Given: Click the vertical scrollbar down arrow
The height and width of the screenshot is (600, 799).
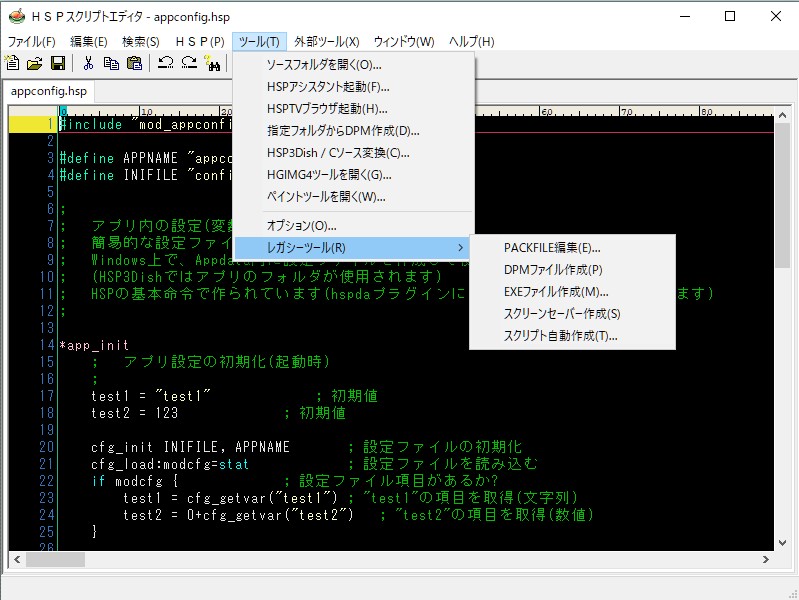Looking at the screenshot, I should pos(783,543).
